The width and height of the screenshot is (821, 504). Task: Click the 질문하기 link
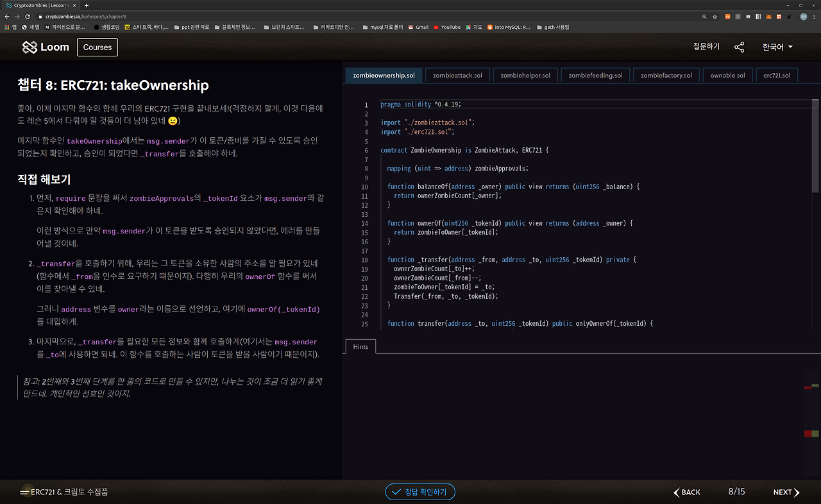click(706, 47)
